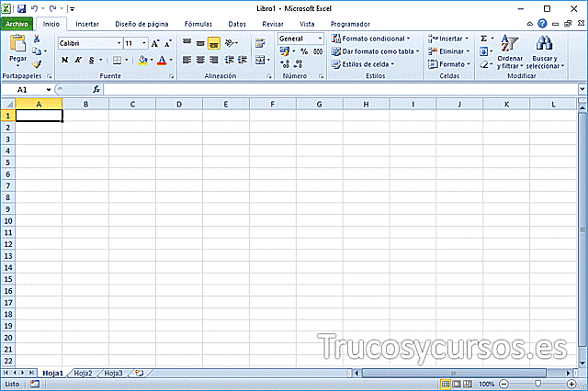Increase the indent
This screenshot has width=588, height=391.
tap(243, 60)
